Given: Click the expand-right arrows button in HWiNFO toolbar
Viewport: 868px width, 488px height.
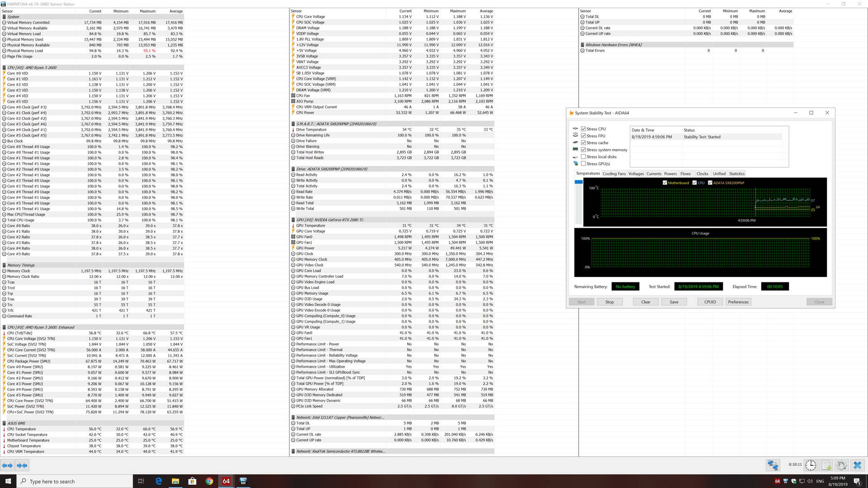Looking at the screenshot, I should point(22,465).
